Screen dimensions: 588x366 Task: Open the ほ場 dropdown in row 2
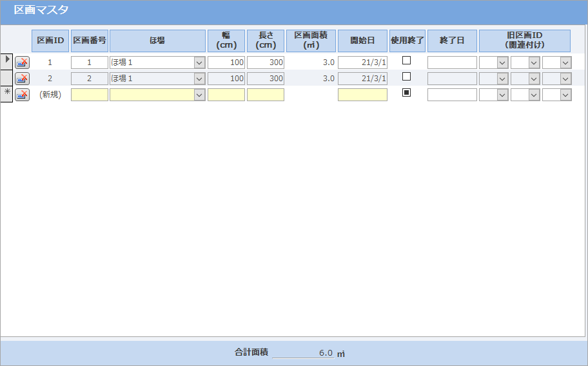tap(199, 79)
